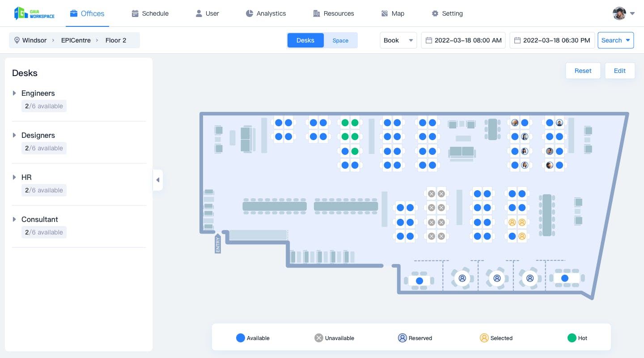
Task: Click the Available blue dot in the legend
Action: pos(241,338)
